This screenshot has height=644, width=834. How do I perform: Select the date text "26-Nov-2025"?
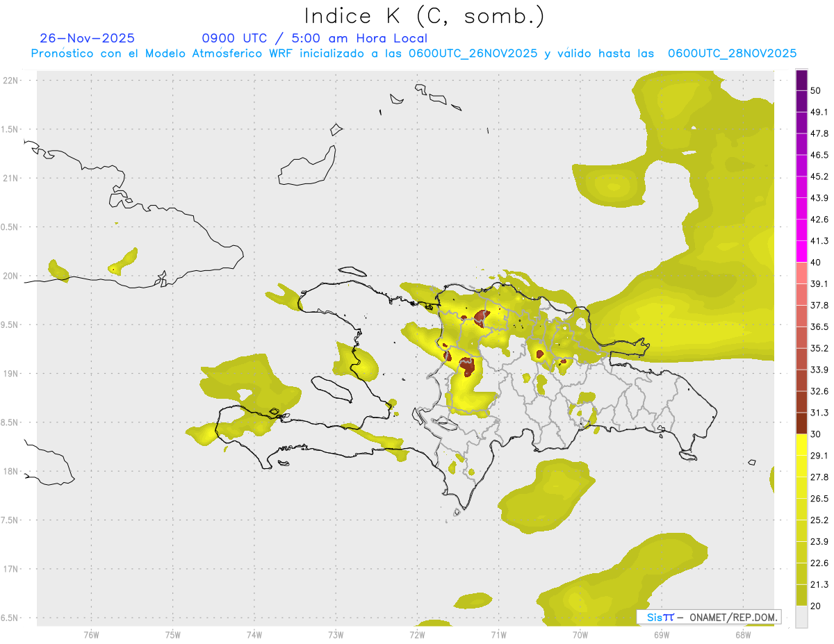[x=88, y=38]
